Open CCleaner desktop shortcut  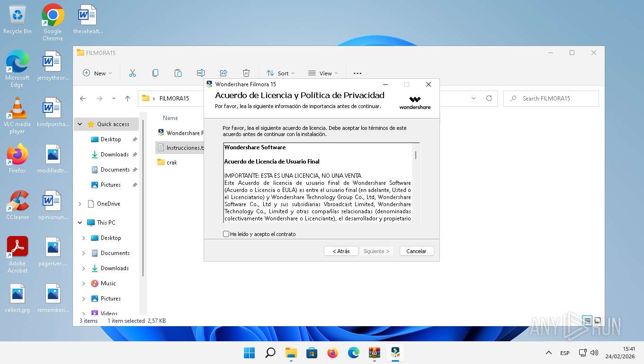click(x=18, y=205)
